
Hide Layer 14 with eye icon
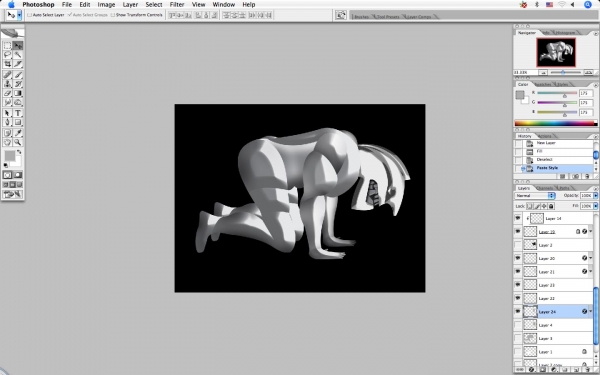coord(518,218)
